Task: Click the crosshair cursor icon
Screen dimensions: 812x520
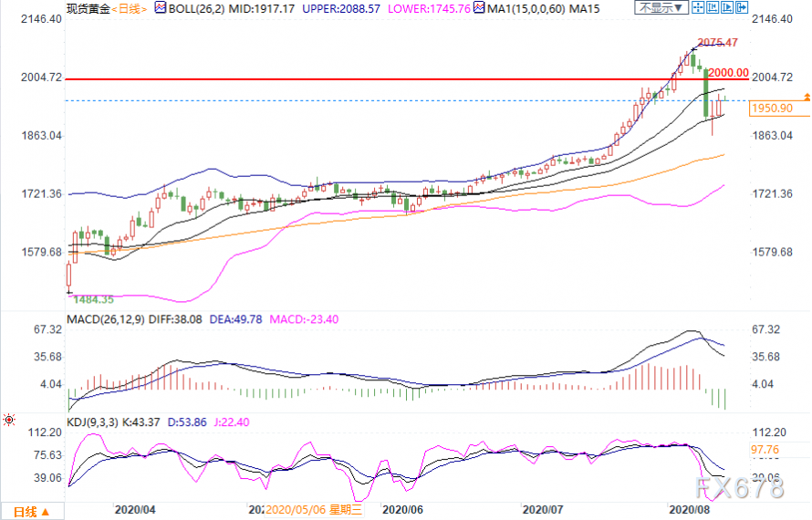Action: (698, 7)
